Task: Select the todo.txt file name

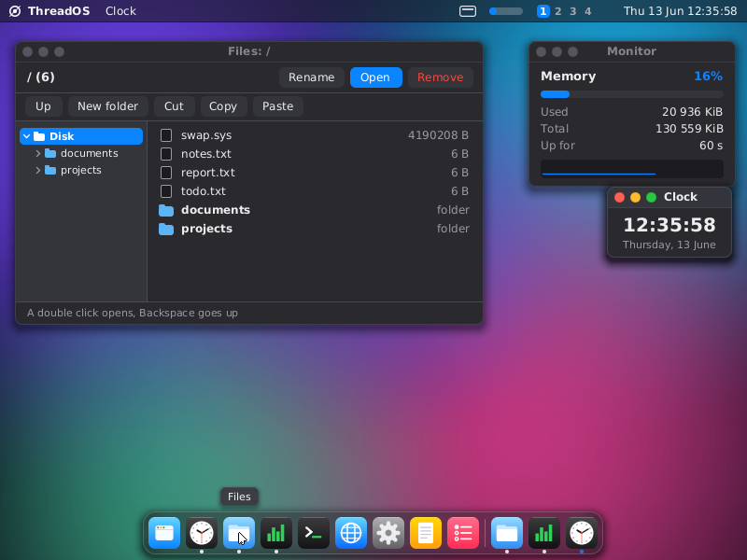Action: coord(204,191)
